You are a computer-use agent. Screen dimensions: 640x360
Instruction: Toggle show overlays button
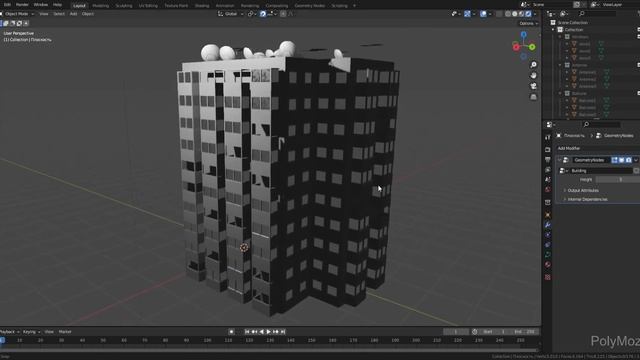[x=483, y=14]
